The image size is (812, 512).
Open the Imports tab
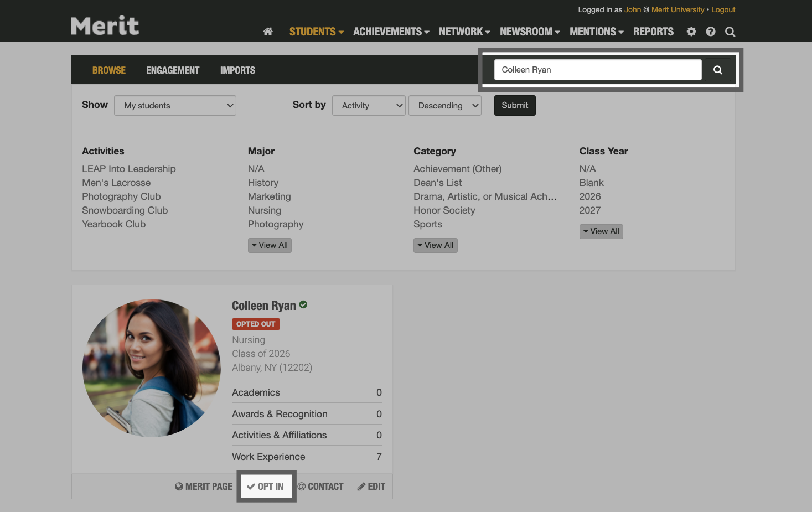pyautogui.click(x=237, y=70)
